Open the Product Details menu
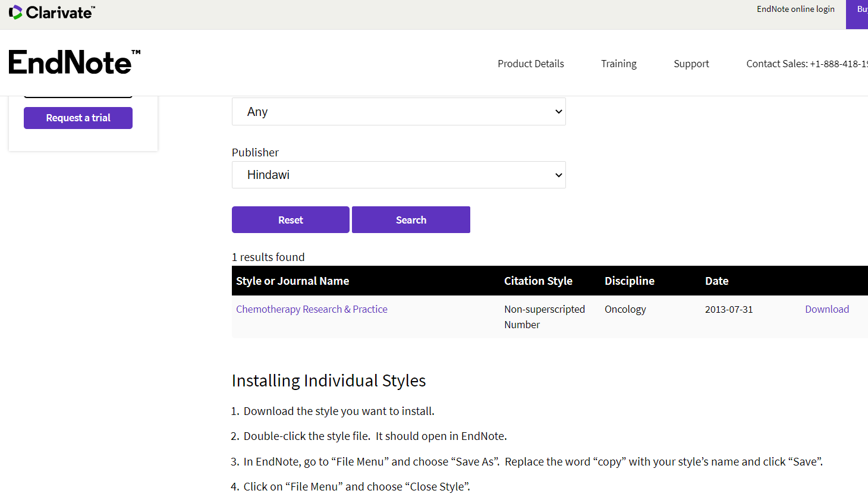The image size is (868, 500). [x=531, y=64]
